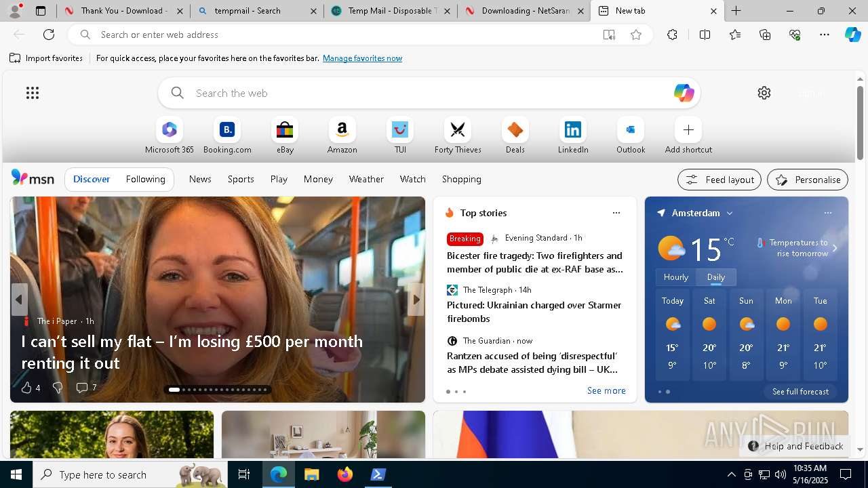The image size is (868, 488).
Task: Click the browser refresh button
Action: click(x=49, y=35)
